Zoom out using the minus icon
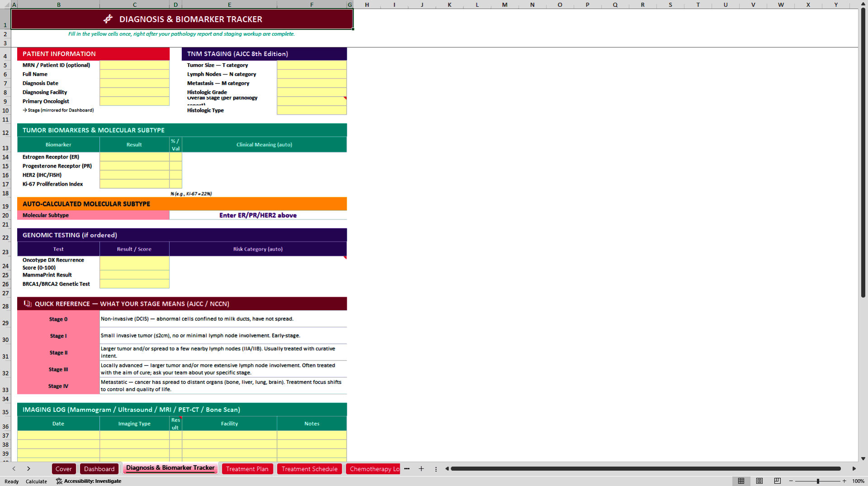The image size is (868, 486). (791, 481)
